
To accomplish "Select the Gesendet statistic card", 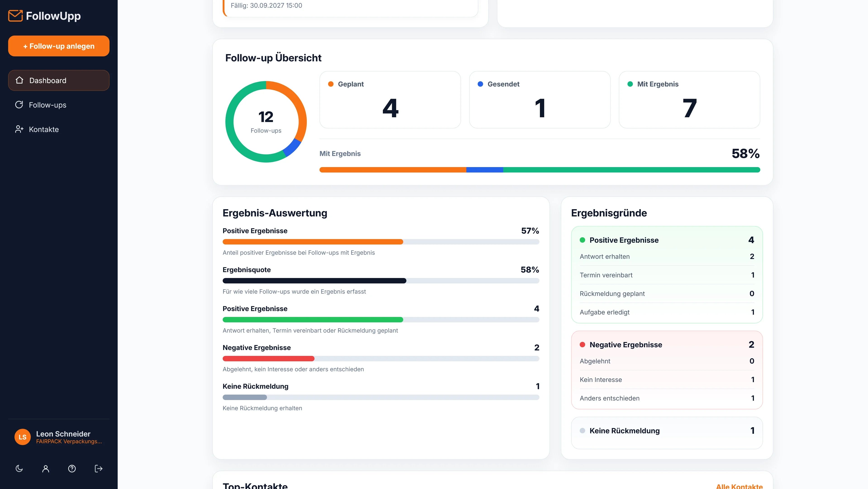I will 540,100.
